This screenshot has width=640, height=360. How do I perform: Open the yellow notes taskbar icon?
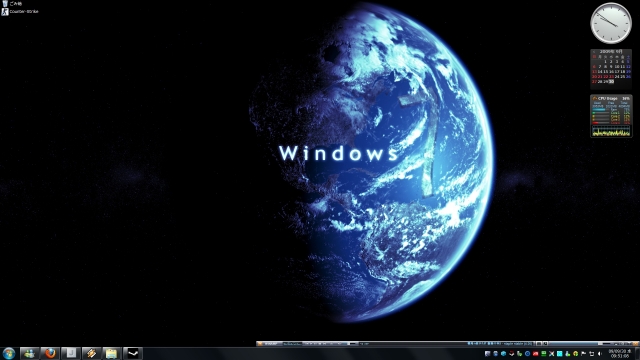(x=111, y=353)
